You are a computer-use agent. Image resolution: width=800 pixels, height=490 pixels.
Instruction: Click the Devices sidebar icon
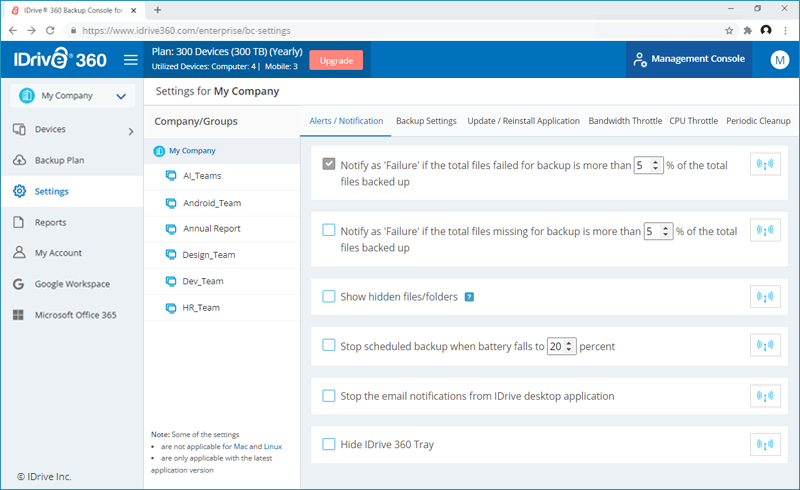tap(19, 129)
